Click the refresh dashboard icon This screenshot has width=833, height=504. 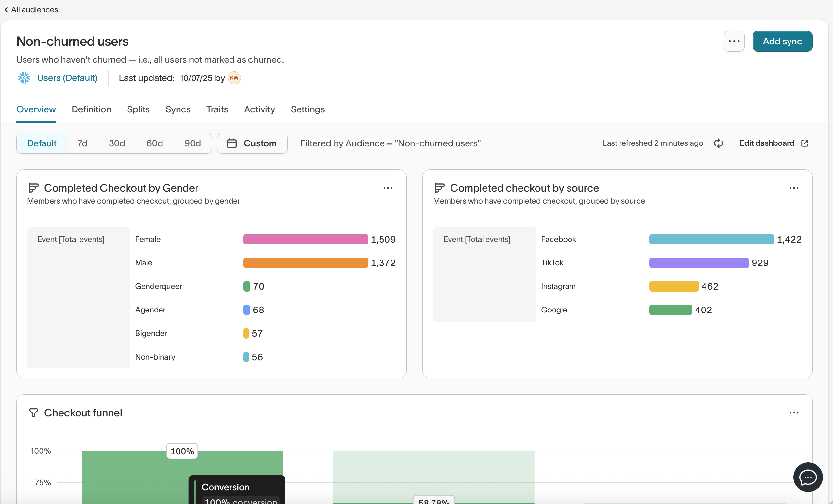coord(718,143)
